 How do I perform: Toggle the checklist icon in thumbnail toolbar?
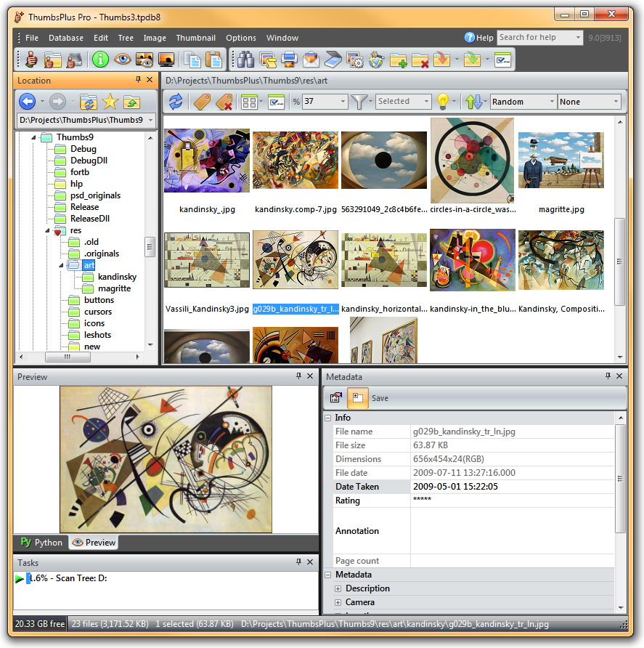pyautogui.click(x=276, y=102)
